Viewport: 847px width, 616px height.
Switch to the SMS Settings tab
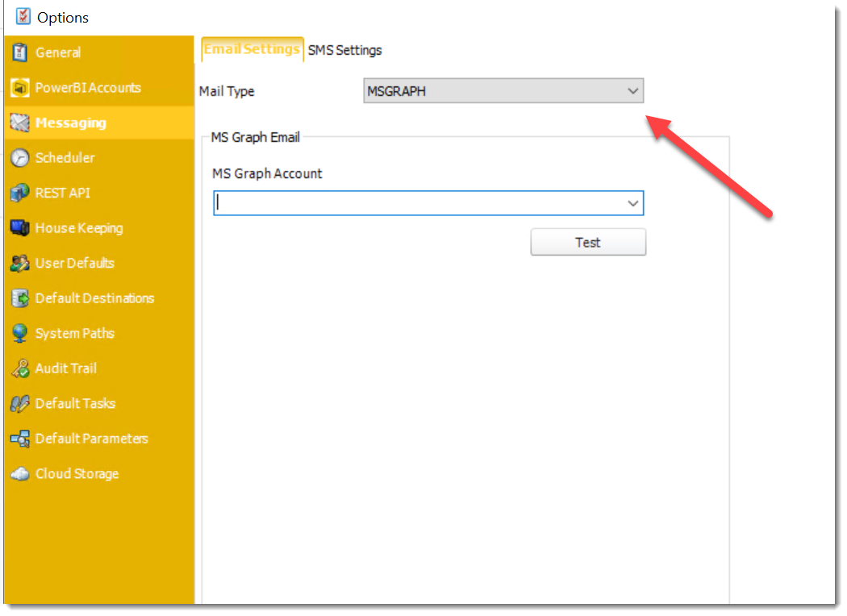pos(344,51)
